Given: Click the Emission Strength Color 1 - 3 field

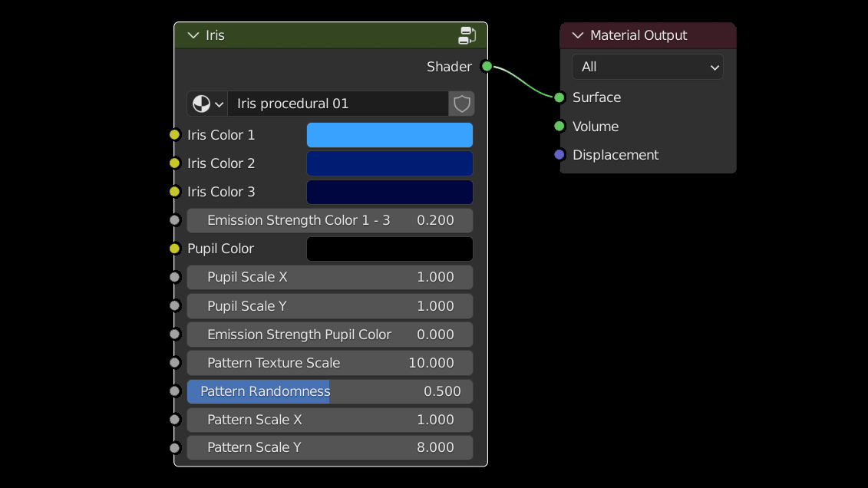Looking at the screenshot, I should tap(329, 220).
